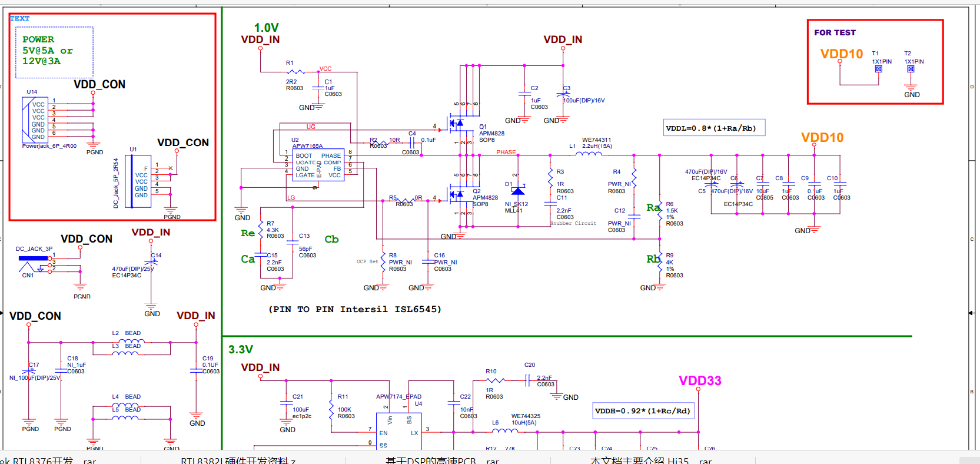Click the VDD_IN label under the 1.0V heading
This screenshot has height=464, width=980.
(x=260, y=39)
